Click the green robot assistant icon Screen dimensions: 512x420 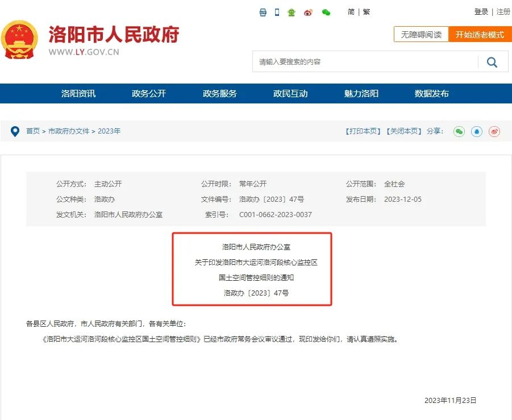(292, 12)
